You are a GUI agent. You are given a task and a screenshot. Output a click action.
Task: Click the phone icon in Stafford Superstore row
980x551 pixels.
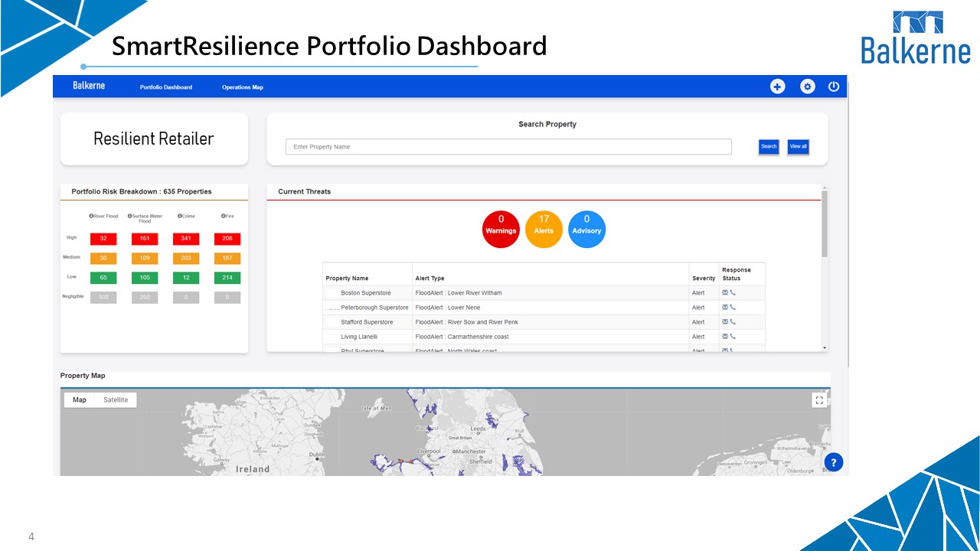pyautogui.click(x=733, y=321)
